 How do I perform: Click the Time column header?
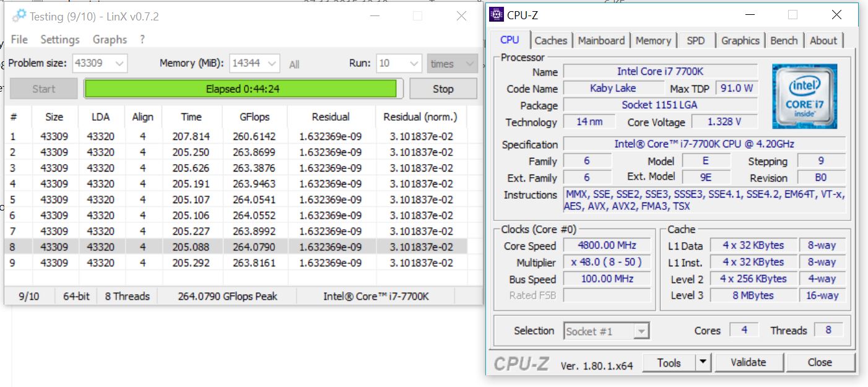point(191,116)
